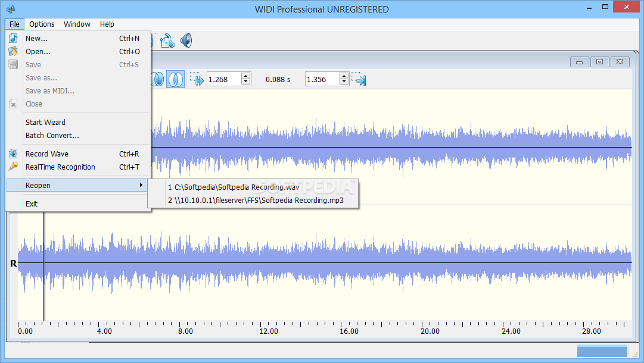The image size is (644, 363).
Task: Click the recognition settings document icon in toolbar
Action: click(167, 40)
